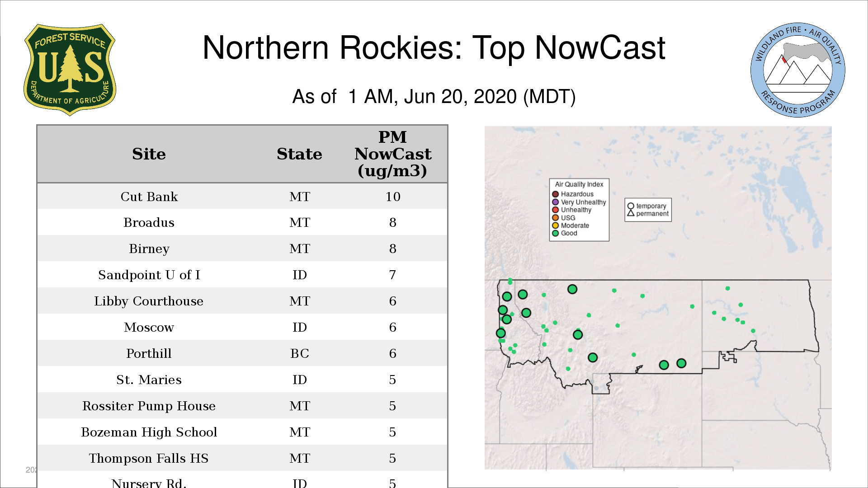Click the Air Quality Index legend title
The image size is (868, 488).
(579, 184)
